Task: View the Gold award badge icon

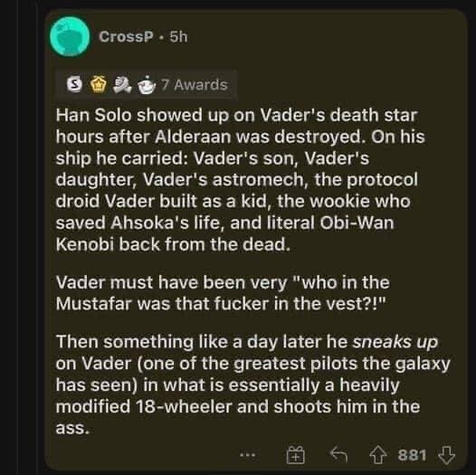Action: tap(98, 85)
